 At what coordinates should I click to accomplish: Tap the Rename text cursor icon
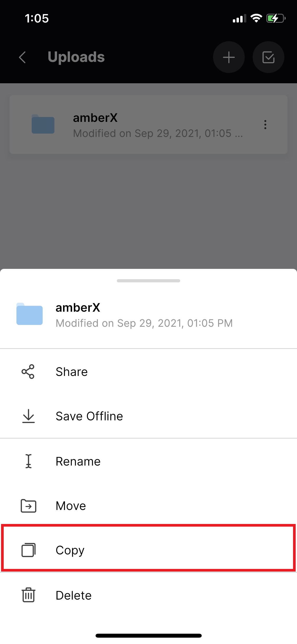(29, 461)
